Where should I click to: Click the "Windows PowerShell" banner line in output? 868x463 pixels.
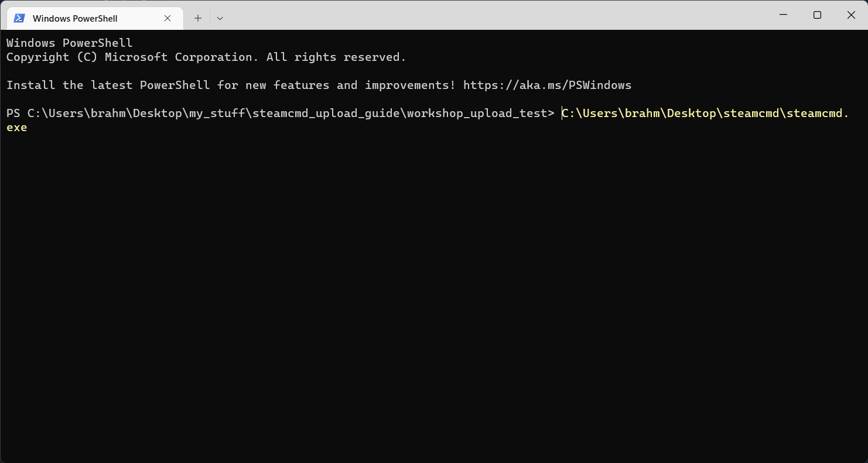point(69,43)
